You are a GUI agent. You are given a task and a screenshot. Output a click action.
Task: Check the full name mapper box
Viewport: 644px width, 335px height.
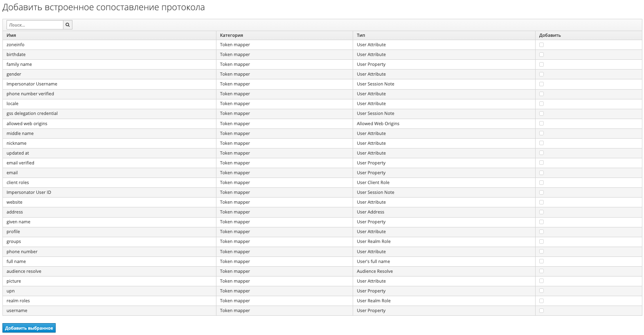click(x=541, y=261)
